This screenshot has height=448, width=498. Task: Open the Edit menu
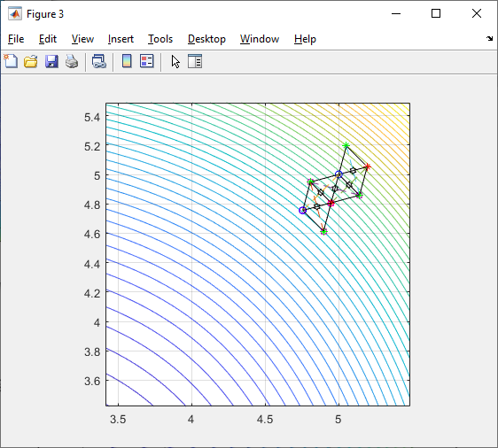coord(48,39)
